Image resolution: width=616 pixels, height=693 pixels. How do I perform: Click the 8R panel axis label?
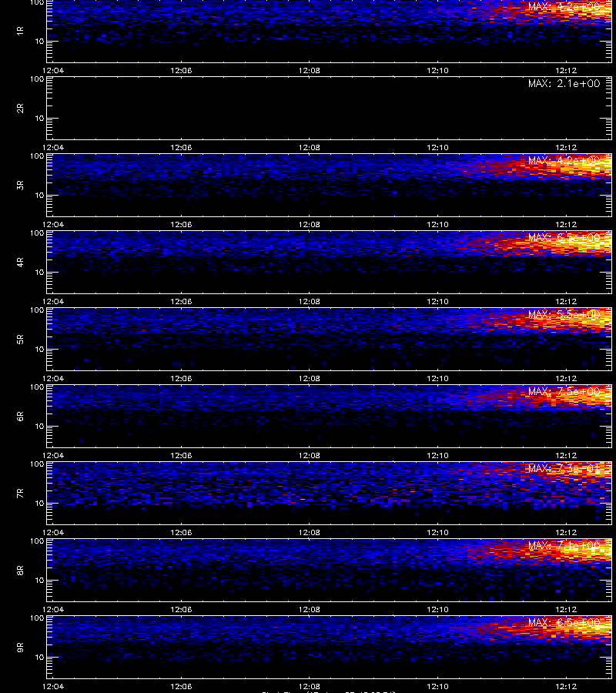point(20,570)
